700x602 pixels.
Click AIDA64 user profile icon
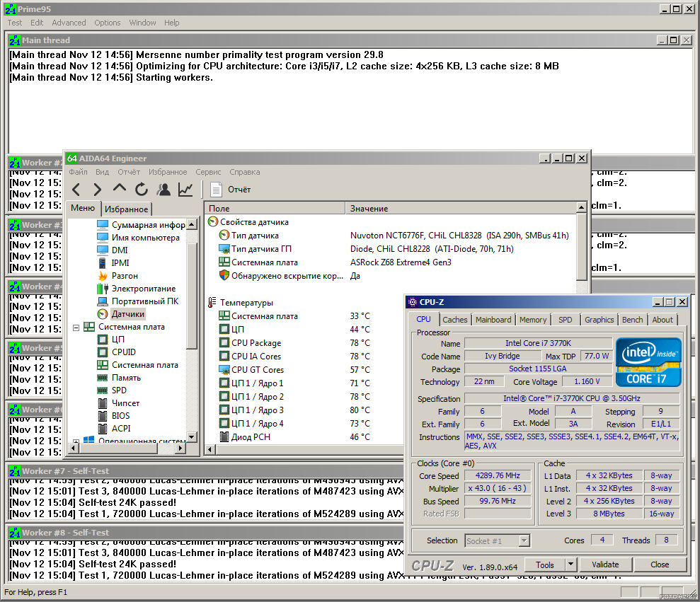[x=163, y=190]
